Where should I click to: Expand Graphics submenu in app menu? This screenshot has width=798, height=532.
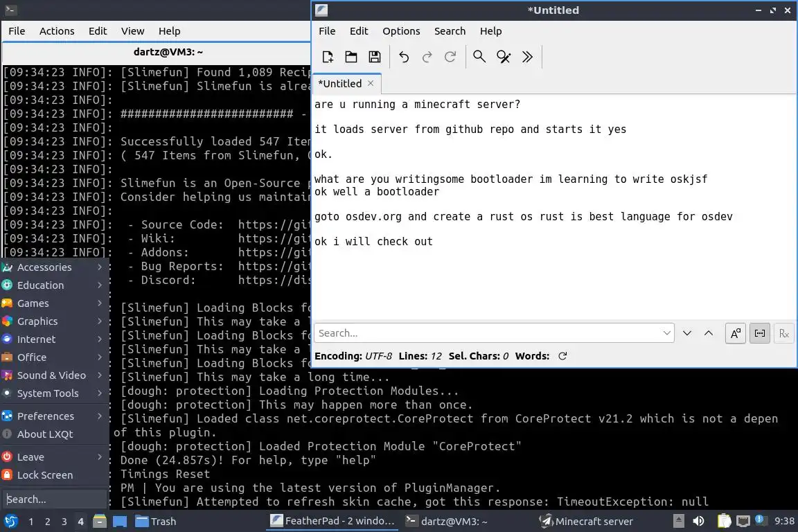[55, 321]
